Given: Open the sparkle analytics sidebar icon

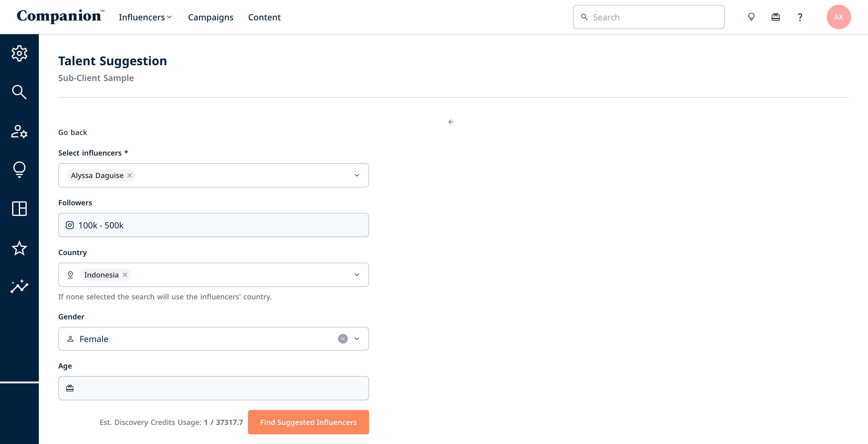Looking at the screenshot, I should tap(19, 287).
